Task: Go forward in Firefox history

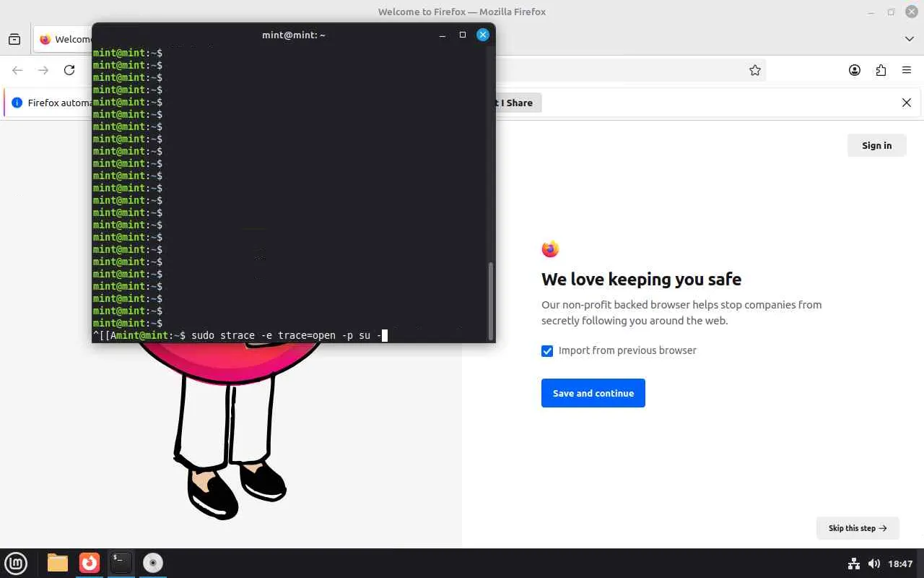Action: coord(43,70)
